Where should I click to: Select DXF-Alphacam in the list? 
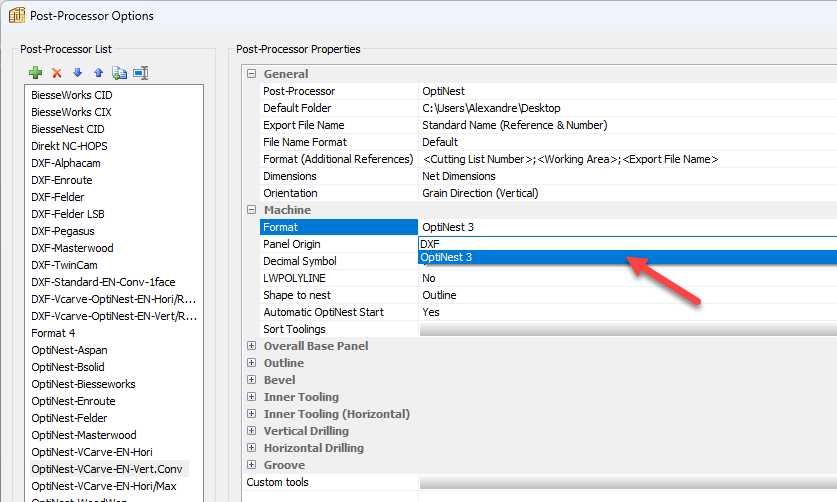(x=66, y=163)
